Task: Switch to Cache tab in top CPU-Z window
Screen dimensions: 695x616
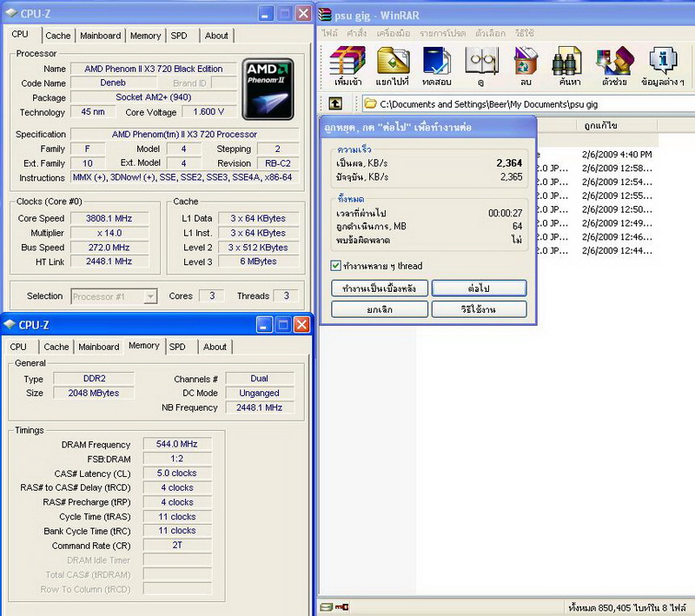Action: 58,36
